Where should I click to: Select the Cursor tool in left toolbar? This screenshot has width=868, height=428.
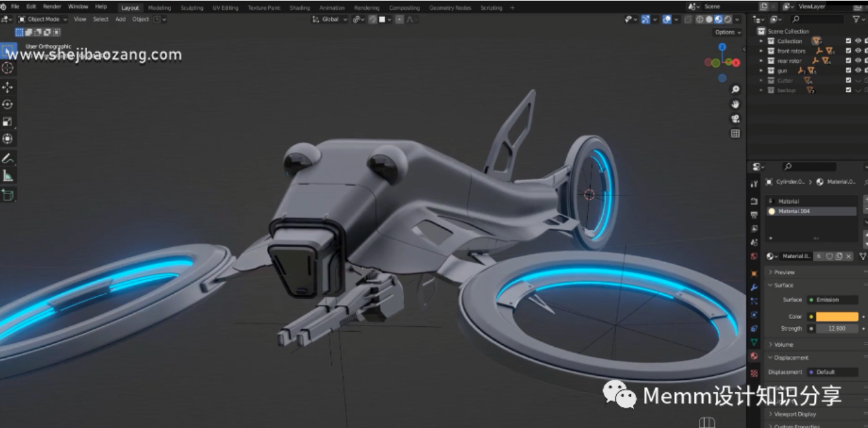(7, 67)
